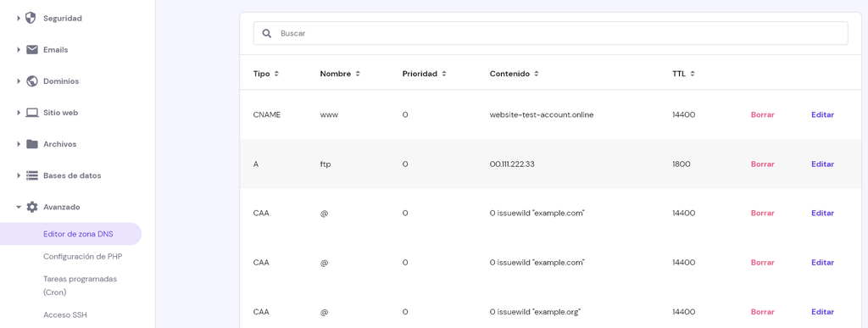Click the Bases de datos list icon
The height and width of the screenshot is (328, 868).
point(31,175)
